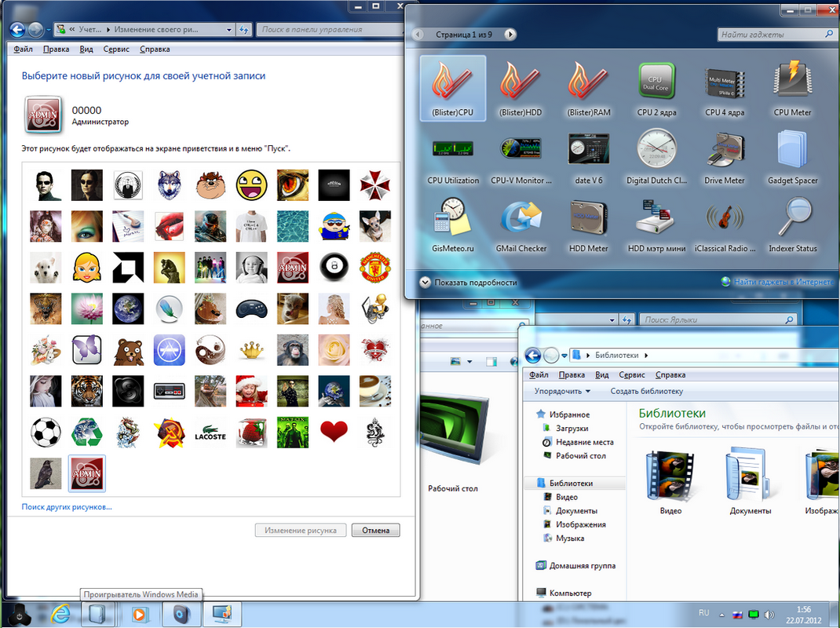This screenshot has height=628, width=840.
Task: Choose the Manchester United account picture
Action: pyautogui.click(x=375, y=268)
